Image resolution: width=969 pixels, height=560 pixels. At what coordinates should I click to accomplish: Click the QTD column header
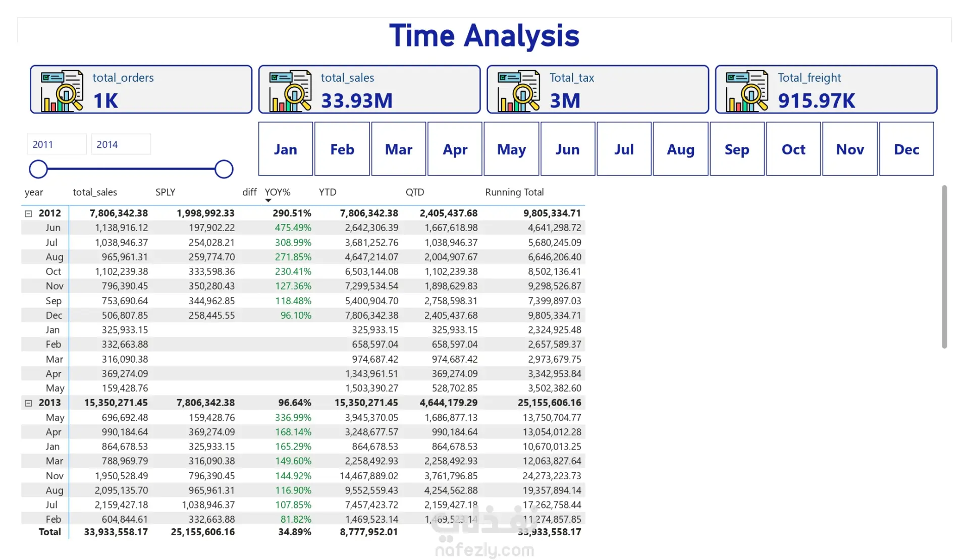tap(414, 192)
